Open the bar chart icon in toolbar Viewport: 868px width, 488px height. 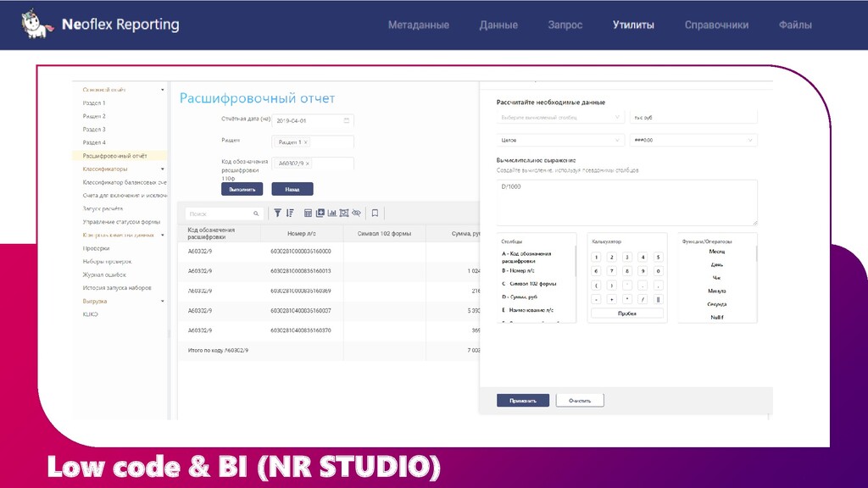coord(332,213)
